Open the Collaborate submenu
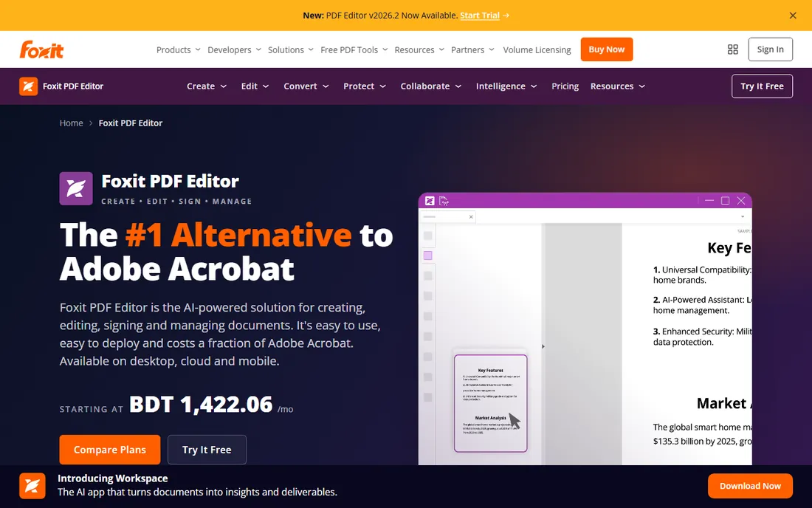This screenshot has height=508, width=812. 431,86
